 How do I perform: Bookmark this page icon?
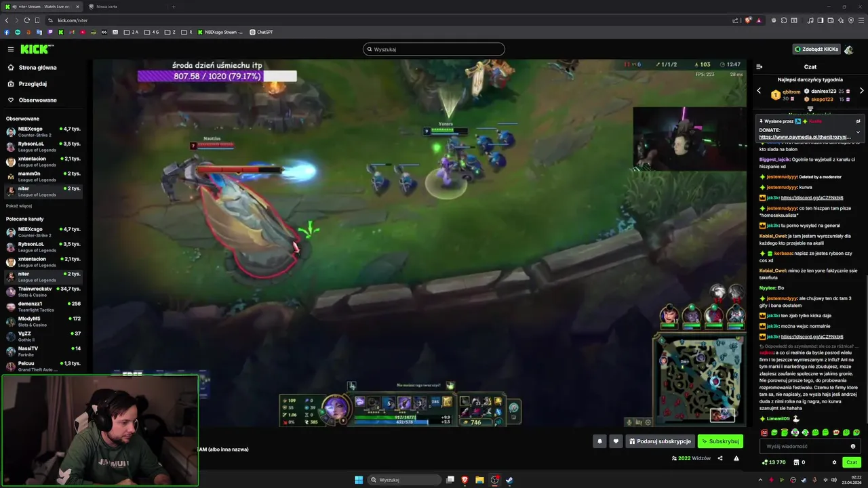(37, 20)
